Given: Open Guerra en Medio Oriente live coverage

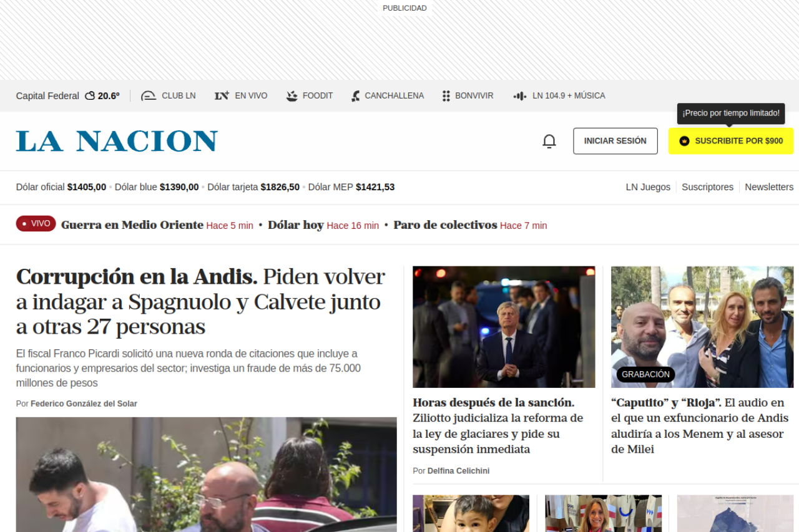Looking at the screenshot, I should 132,225.
